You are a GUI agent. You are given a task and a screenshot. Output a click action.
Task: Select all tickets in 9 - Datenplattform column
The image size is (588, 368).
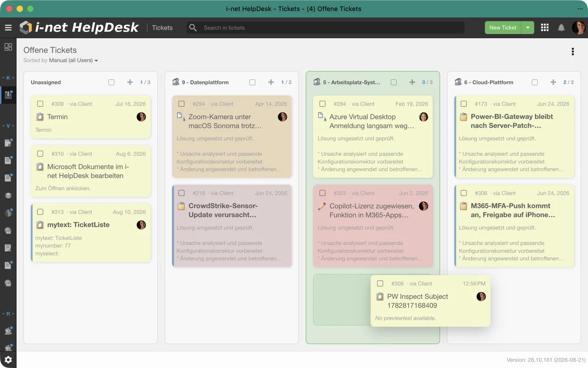(x=252, y=82)
